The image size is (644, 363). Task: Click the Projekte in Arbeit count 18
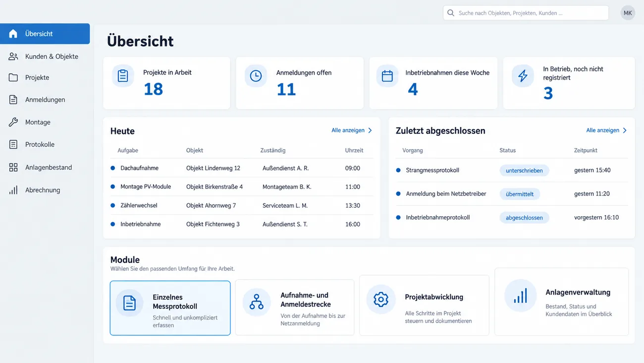tap(153, 89)
